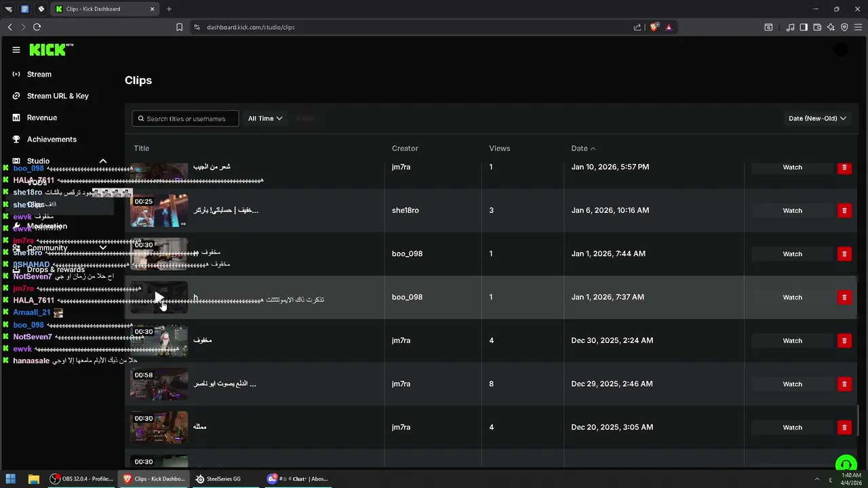Bookmark this page with the bookmark icon
Viewport: 868px width, 488px height.
click(x=179, y=27)
